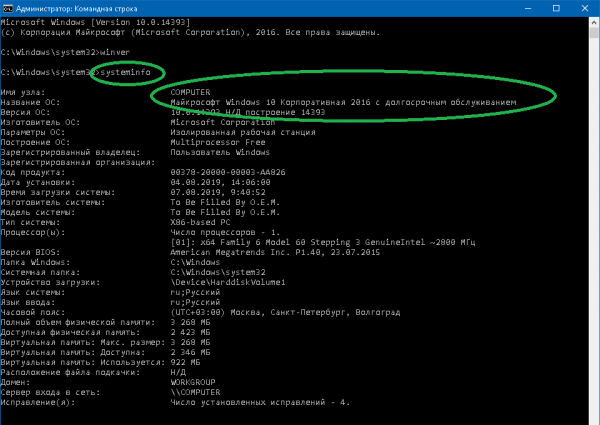Click the 'Язык ввода:' label
The height and width of the screenshot is (425, 600).
28,302
